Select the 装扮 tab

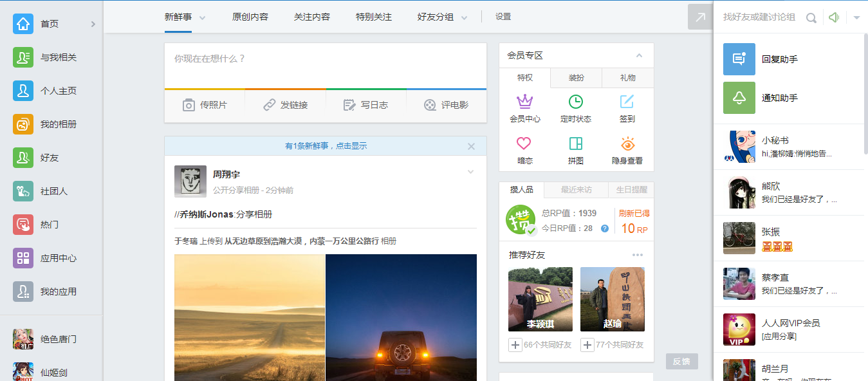click(577, 78)
